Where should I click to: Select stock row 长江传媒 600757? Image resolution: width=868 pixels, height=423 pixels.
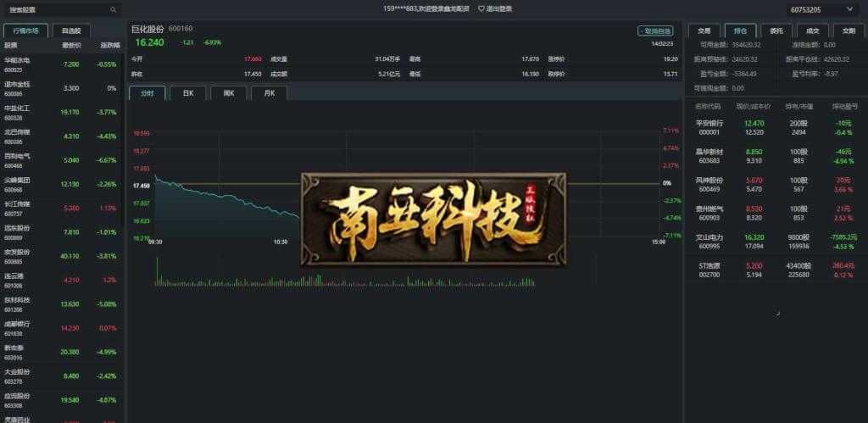tap(61, 209)
